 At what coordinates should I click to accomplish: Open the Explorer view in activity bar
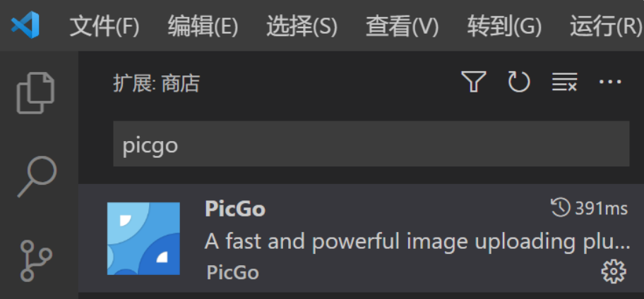pos(35,93)
